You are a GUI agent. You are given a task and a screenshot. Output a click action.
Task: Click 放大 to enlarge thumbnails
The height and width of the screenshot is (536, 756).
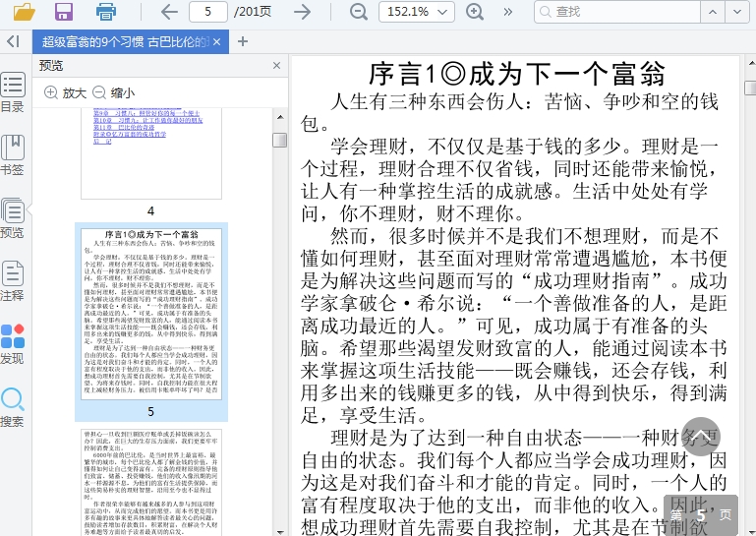(66, 92)
